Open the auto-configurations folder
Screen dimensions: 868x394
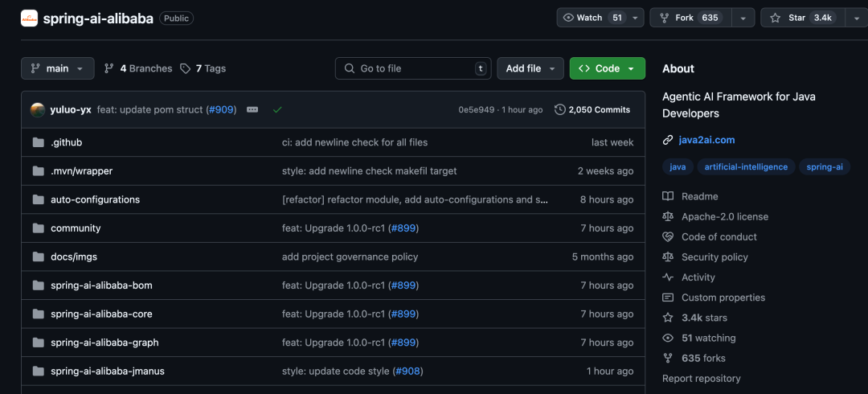point(95,199)
